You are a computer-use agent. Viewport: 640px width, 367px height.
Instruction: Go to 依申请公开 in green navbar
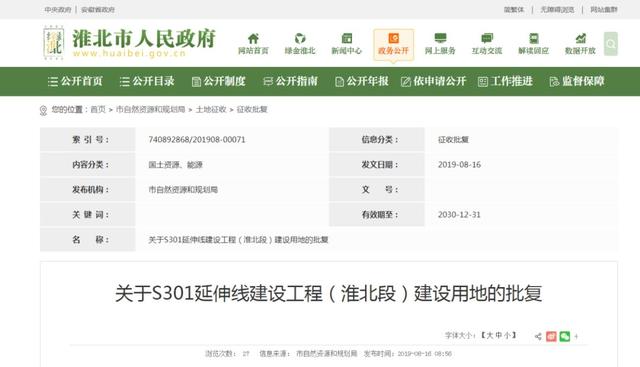pos(433,81)
